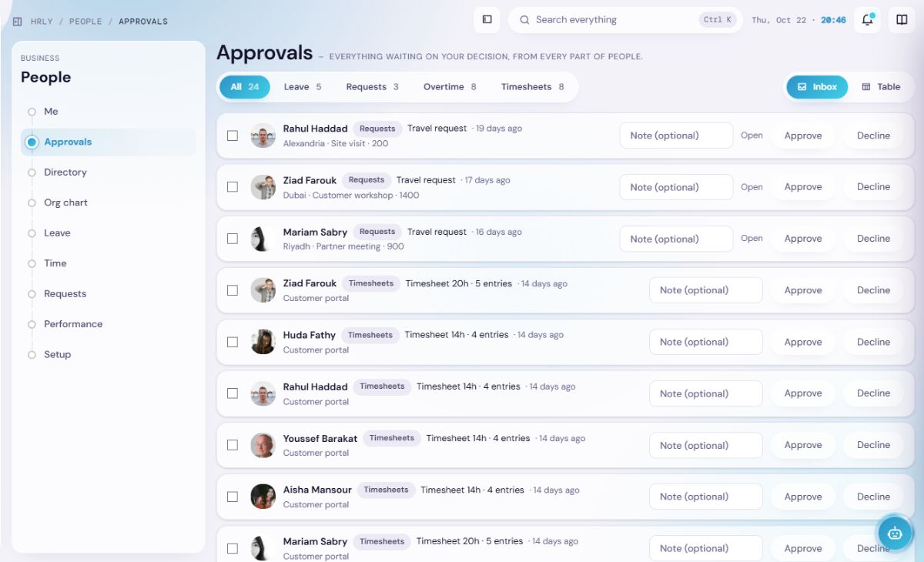The image size is (924, 562).
Task: Click Timesheets tag on Youssef Barakat row
Action: 392,438
